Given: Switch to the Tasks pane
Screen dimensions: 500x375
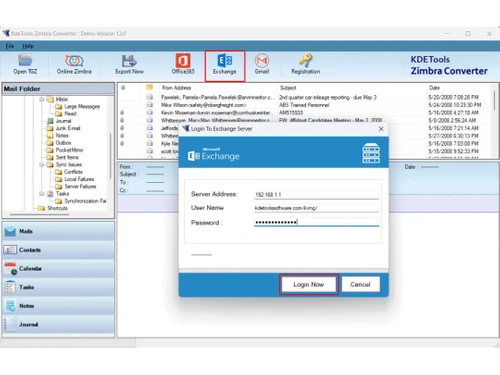Looking at the screenshot, I should (58, 287).
